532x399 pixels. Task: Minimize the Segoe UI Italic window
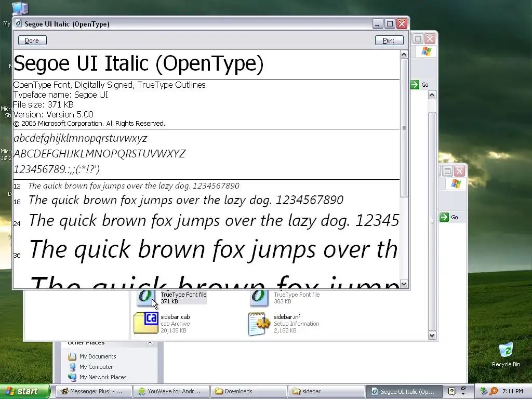click(378, 24)
